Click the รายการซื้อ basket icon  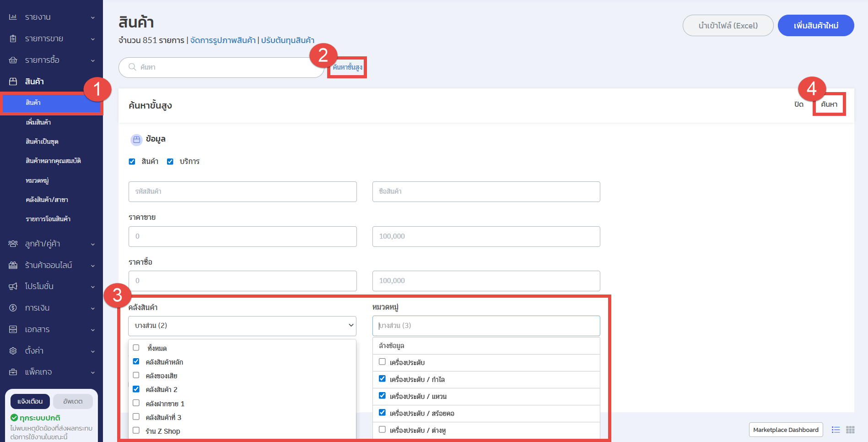click(13, 60)
